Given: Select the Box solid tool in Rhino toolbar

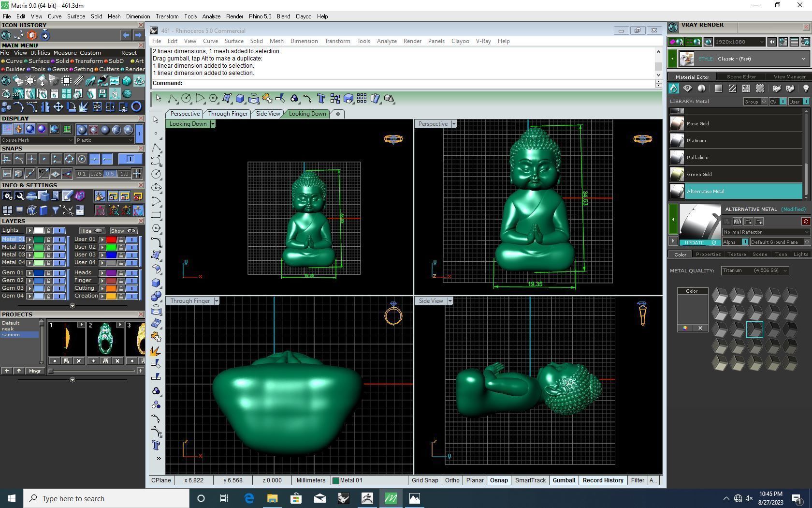Looking at the screenshot, I should tap(240, 98).
